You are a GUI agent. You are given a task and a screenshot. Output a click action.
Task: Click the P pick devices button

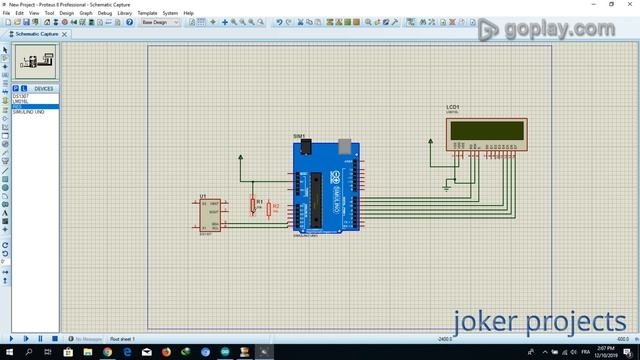[x=16, y=88]
